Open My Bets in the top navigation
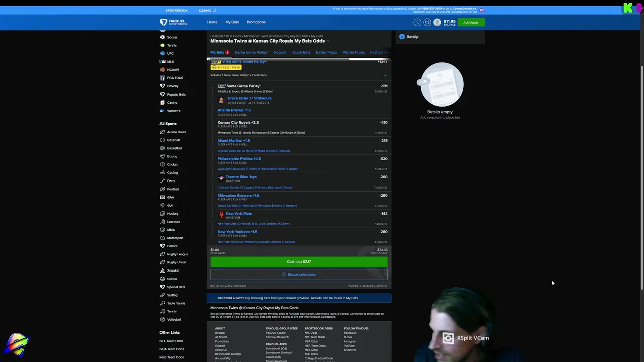The width and height of the screenshot is (644, 362). pyautogui.click(x=232, y=22)
